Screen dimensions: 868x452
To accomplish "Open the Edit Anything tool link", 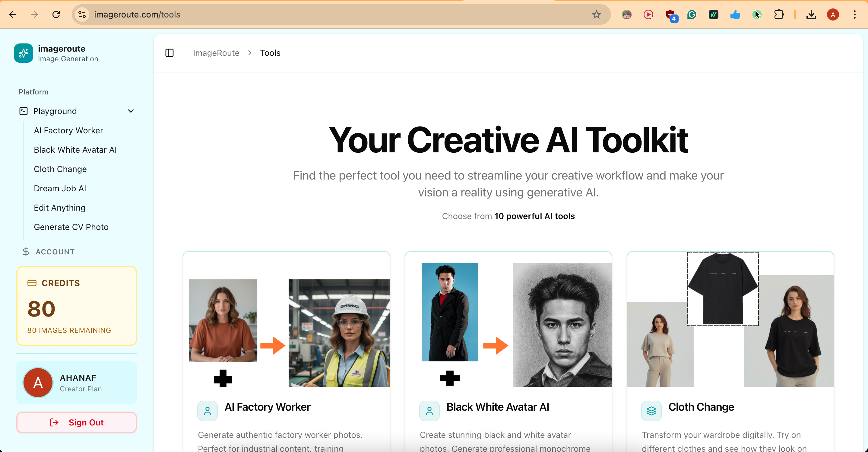I will pos(59,208).
